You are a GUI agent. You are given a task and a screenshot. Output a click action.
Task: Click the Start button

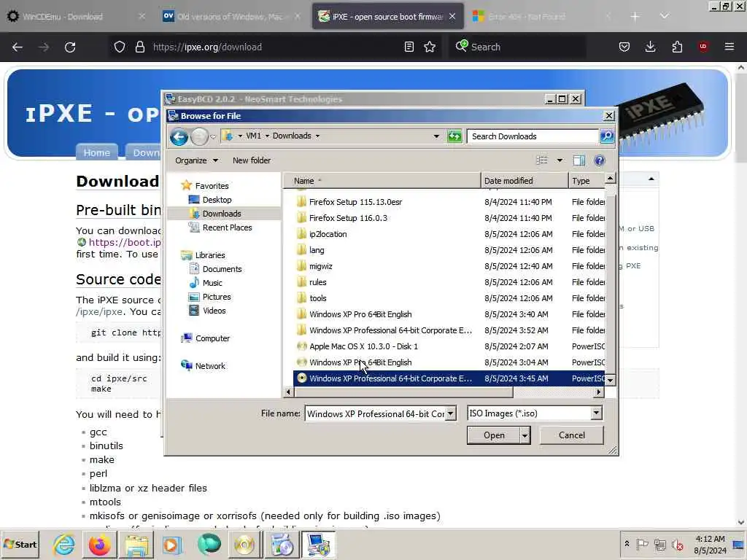(x=20, y=544)
